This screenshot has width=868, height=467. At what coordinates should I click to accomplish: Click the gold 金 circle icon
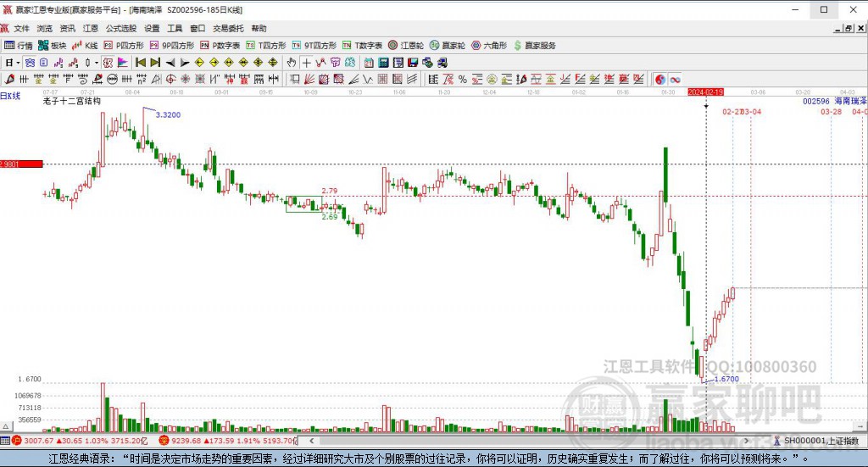coord(491,79)
